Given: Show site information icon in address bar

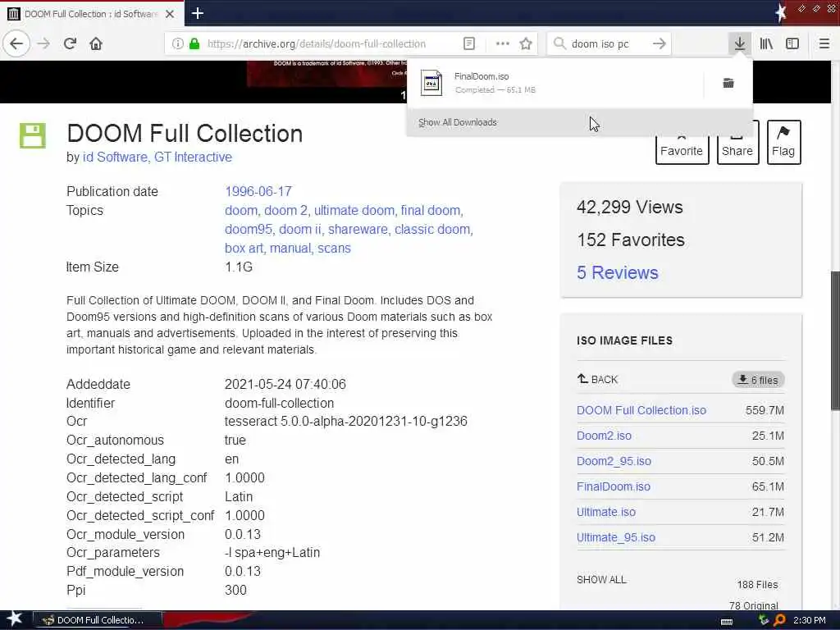Looking at the screenshot, I should tap(178, 43).
